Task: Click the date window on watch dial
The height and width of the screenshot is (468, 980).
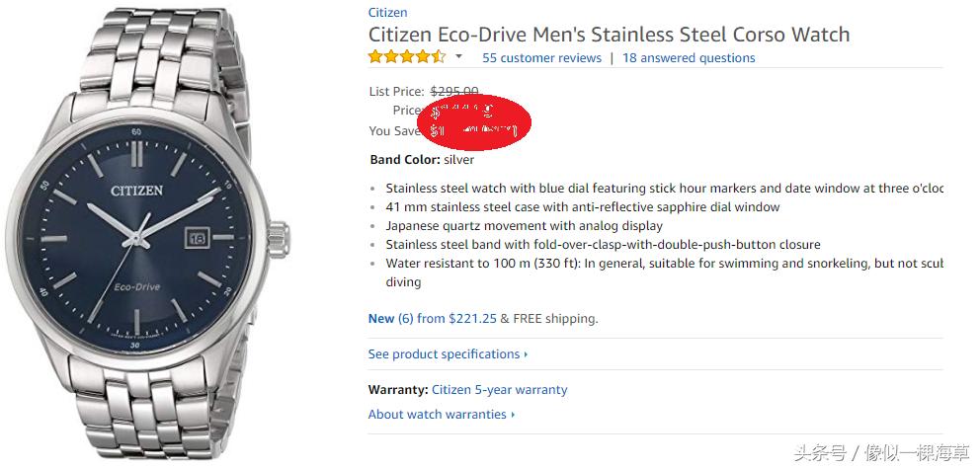Action: pos(196,237)
